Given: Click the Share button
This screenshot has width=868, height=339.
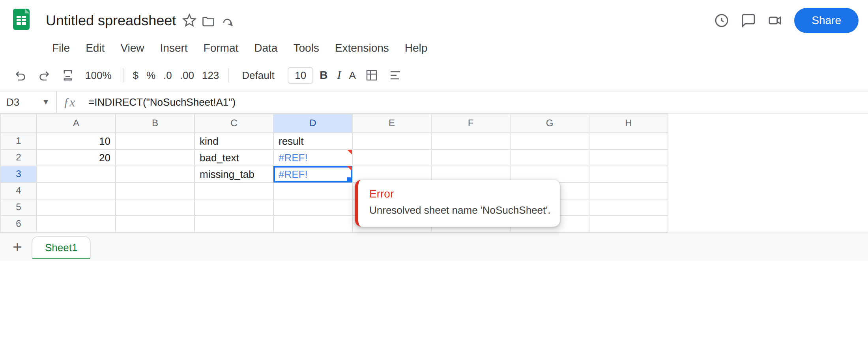Looking at the screenshot, I should point(826,20).
